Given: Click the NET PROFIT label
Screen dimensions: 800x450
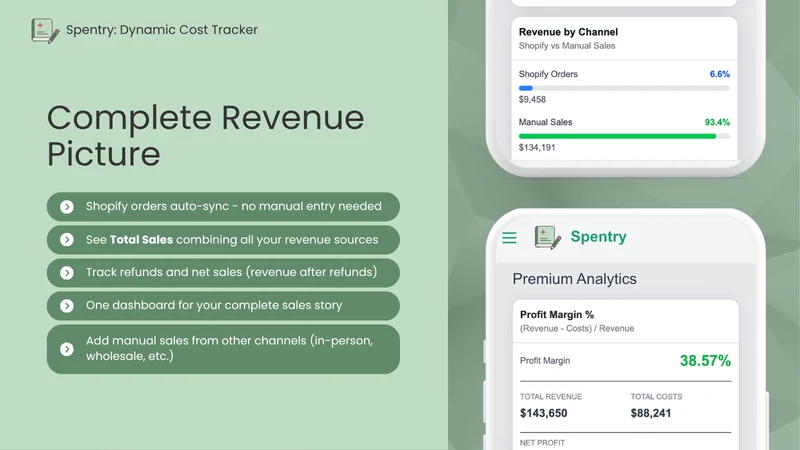Looking at the screenshot, I should 542,443.
